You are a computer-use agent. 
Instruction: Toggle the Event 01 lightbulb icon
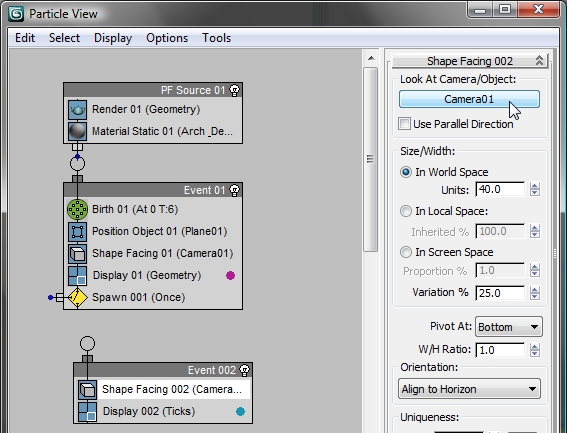[235, 190]
